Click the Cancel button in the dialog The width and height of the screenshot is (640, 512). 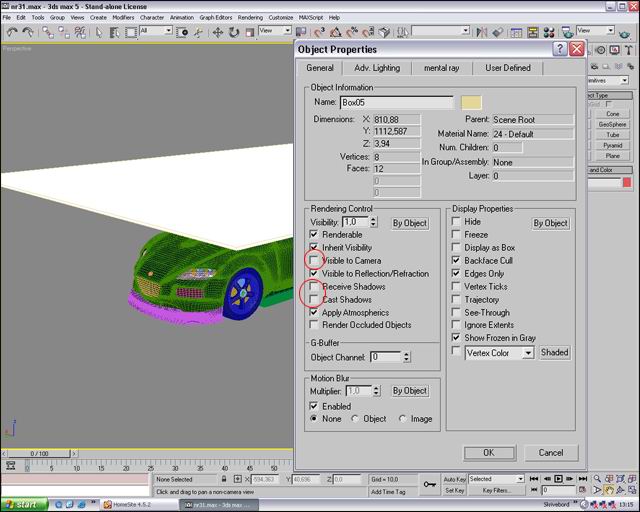click(550, 452)
